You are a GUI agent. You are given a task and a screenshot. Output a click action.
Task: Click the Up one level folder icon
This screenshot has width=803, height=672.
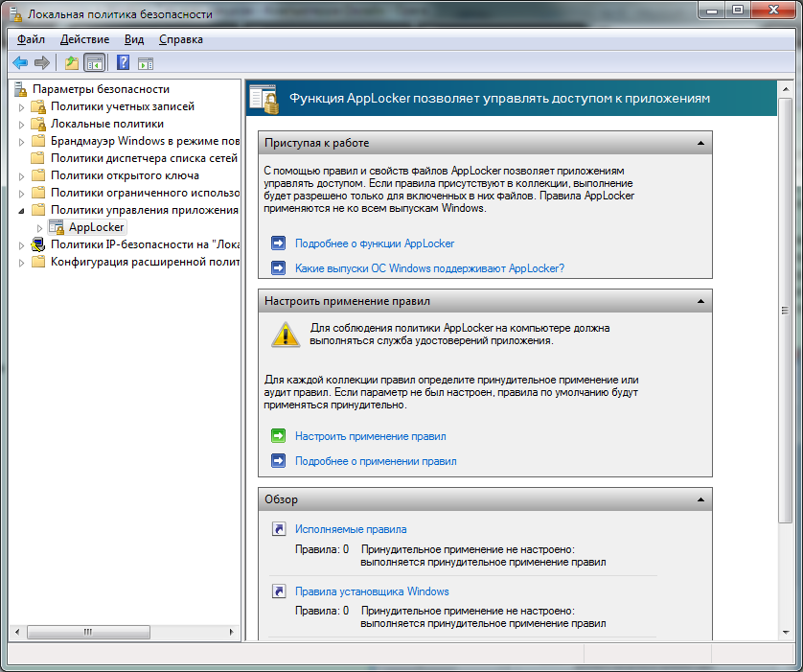coord(72,63)
